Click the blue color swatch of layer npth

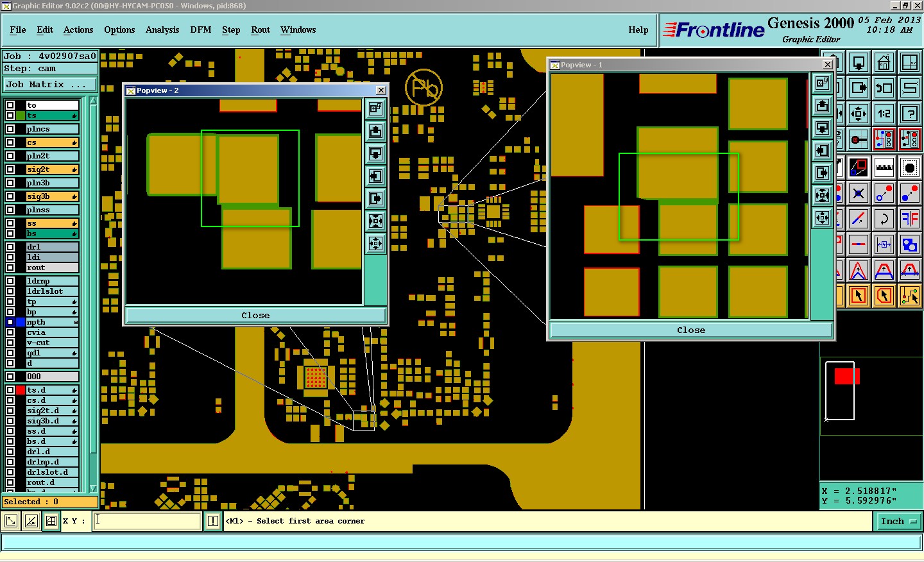click(x=21, y=322)
